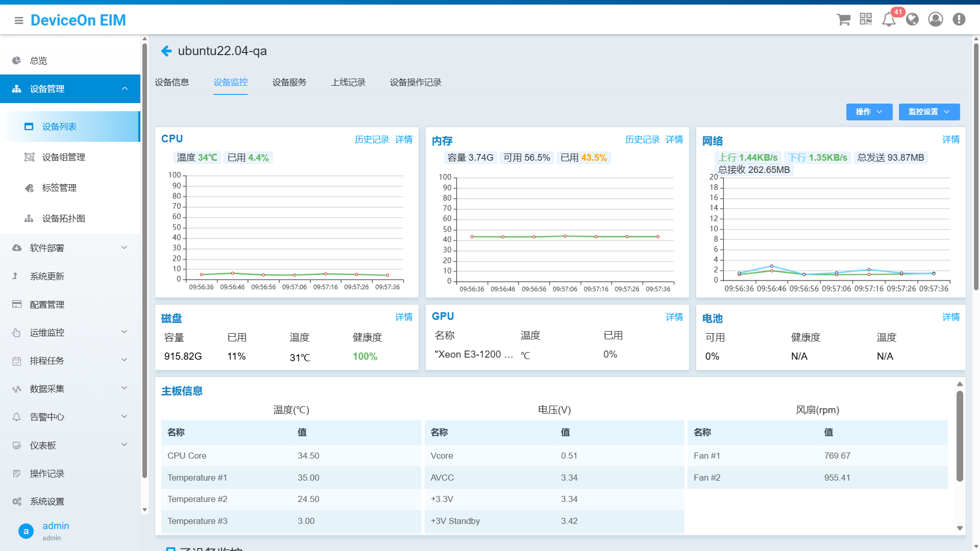Open 详情 link in 磁盘 panel
Image resolution: width=980 pixels, height=551 pixels.
tap(404, 317)
